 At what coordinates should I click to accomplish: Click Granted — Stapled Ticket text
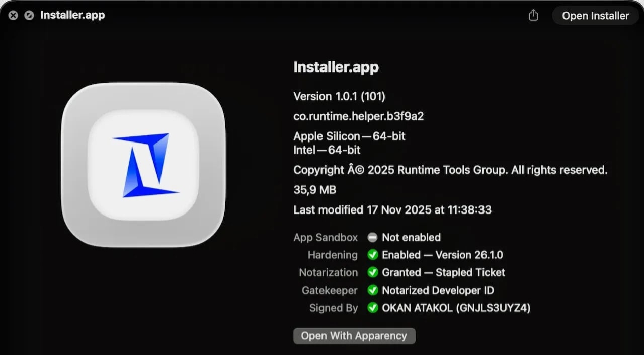point(444,272)
